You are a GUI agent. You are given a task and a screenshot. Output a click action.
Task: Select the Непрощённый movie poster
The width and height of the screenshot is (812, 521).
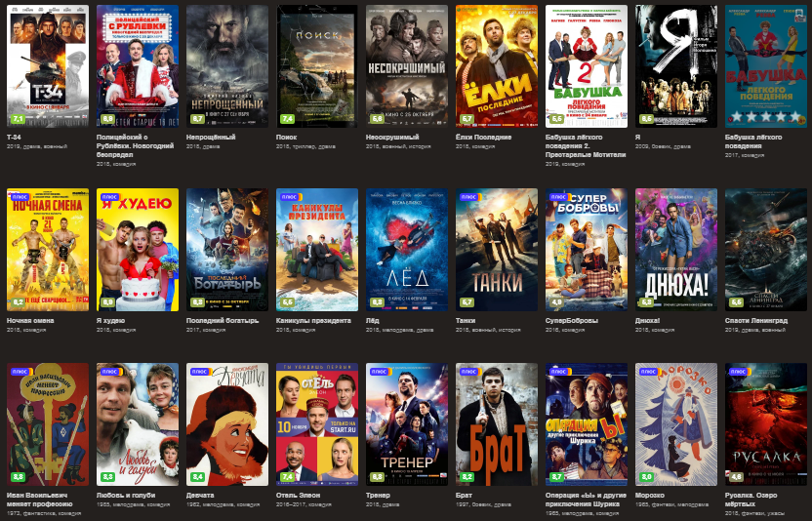point(227,66)
